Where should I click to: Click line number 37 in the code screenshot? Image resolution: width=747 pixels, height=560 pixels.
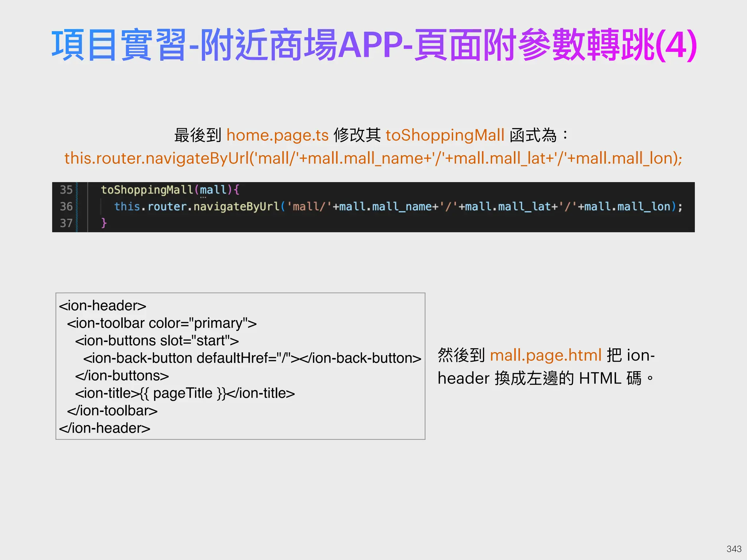click(x=66, y=223)
